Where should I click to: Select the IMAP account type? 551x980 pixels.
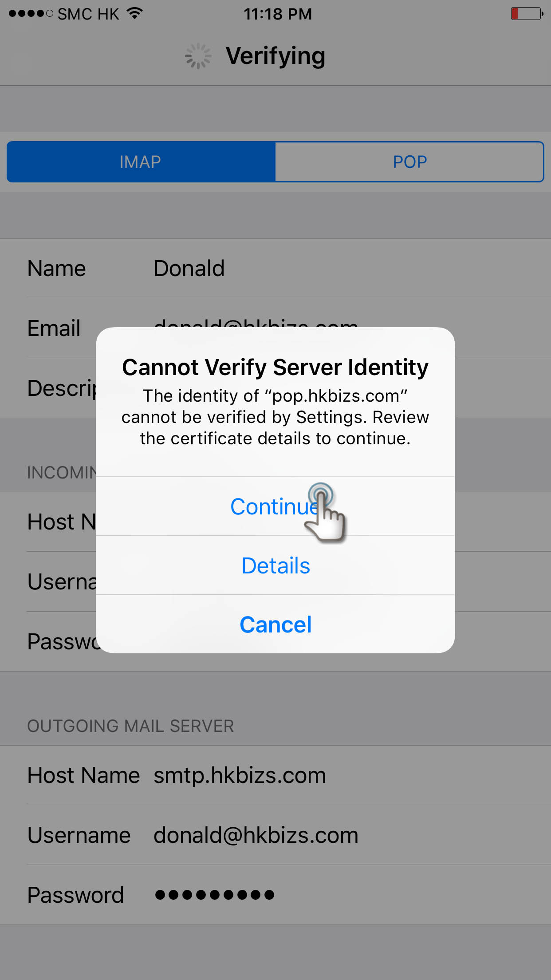[x=141, y=162]
